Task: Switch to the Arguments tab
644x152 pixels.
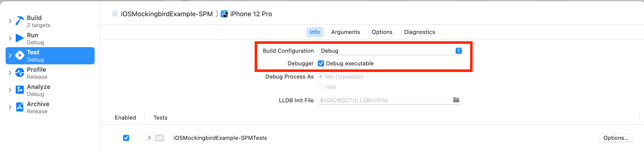Action: pos(346,32)
